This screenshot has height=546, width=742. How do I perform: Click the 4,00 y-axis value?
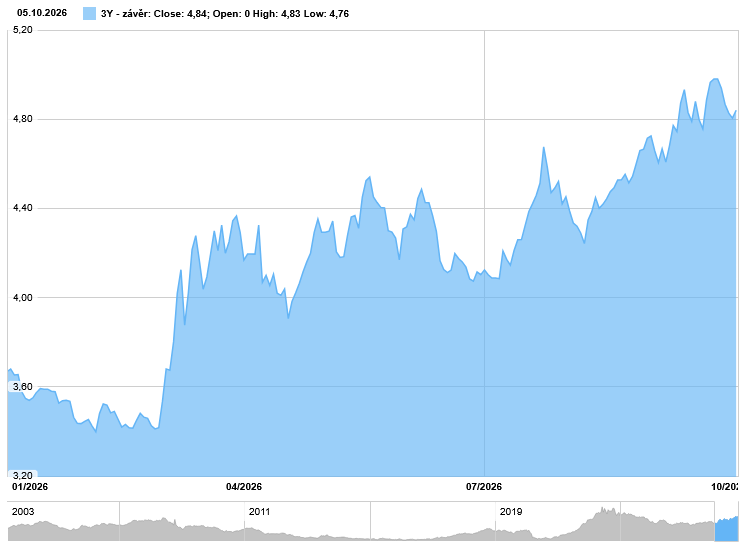click(x=23, y=297)
